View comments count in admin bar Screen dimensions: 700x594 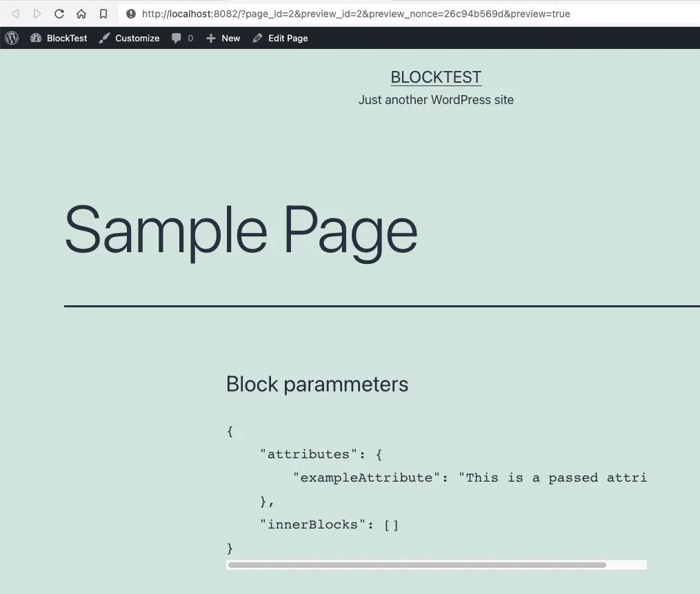pos(182,38)
